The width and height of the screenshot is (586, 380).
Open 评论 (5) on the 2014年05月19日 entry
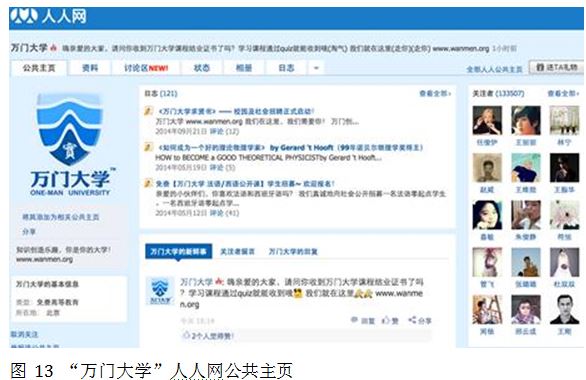tap(222, 167)
